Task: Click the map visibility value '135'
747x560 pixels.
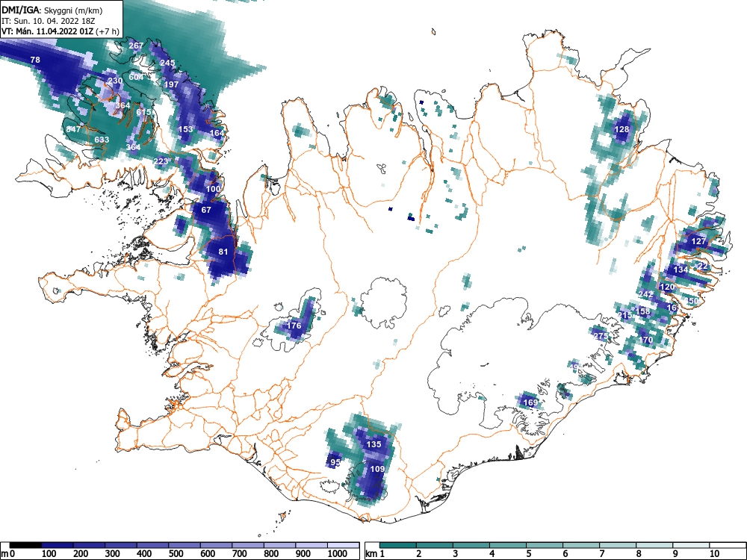Action: 374,444
